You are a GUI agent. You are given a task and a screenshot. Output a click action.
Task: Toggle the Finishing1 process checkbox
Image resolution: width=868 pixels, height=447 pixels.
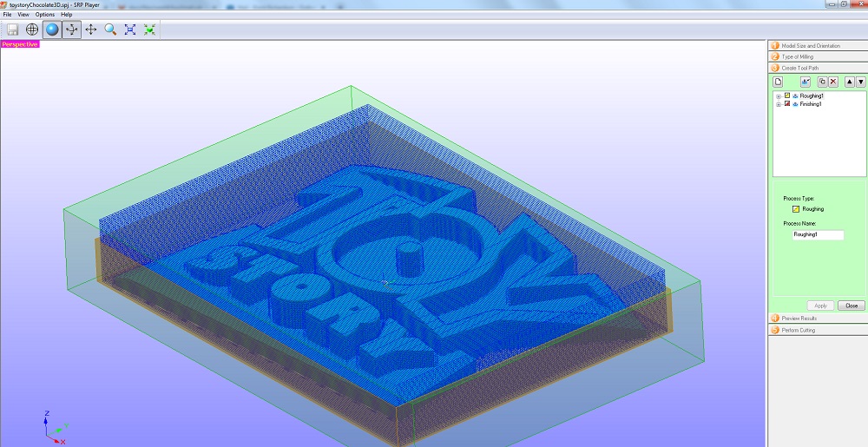pyautogui.click(x=787, y=103)
